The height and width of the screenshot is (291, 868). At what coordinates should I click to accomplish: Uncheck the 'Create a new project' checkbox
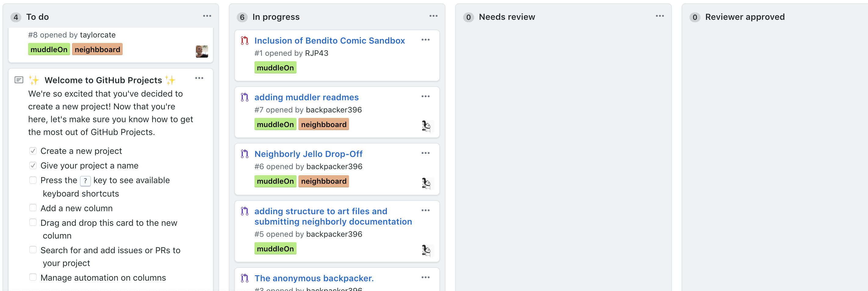pyautogui.click(x=33, y=151)
